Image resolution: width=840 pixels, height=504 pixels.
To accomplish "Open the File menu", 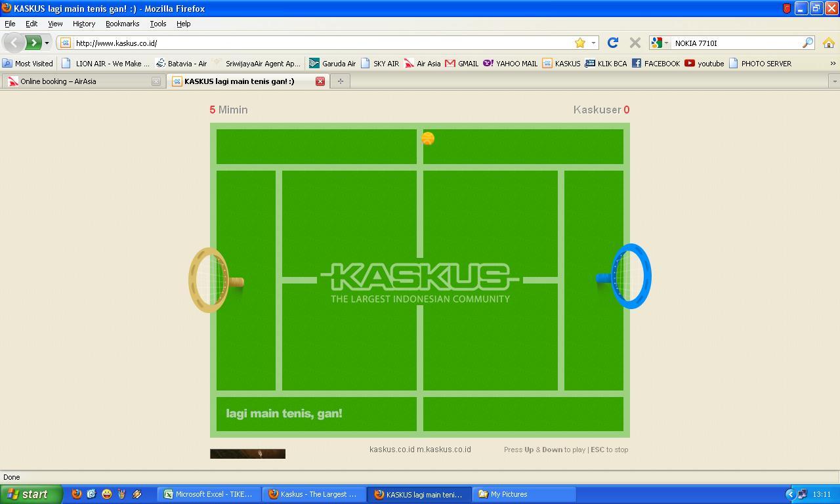I will tap(10, 24).
